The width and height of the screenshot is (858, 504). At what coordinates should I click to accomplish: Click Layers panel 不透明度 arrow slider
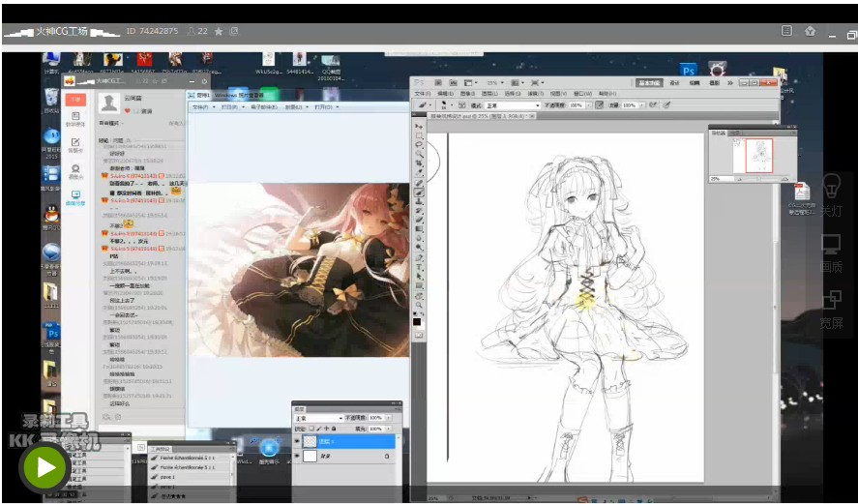[x=389, y=418]
